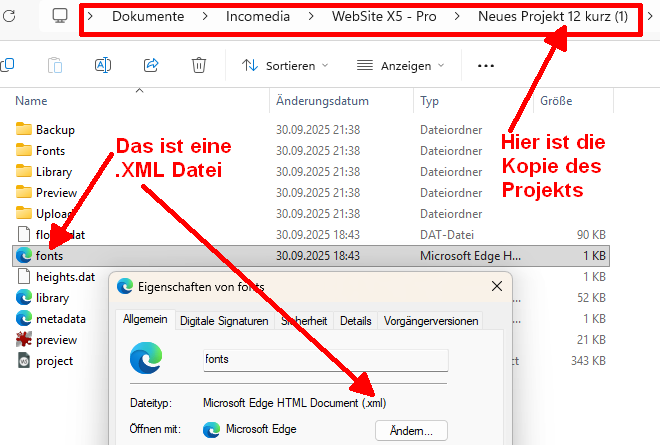Open the Anzeigen dropdown
Viewport: 660px width, 445px height.
(x=401, y=66)
